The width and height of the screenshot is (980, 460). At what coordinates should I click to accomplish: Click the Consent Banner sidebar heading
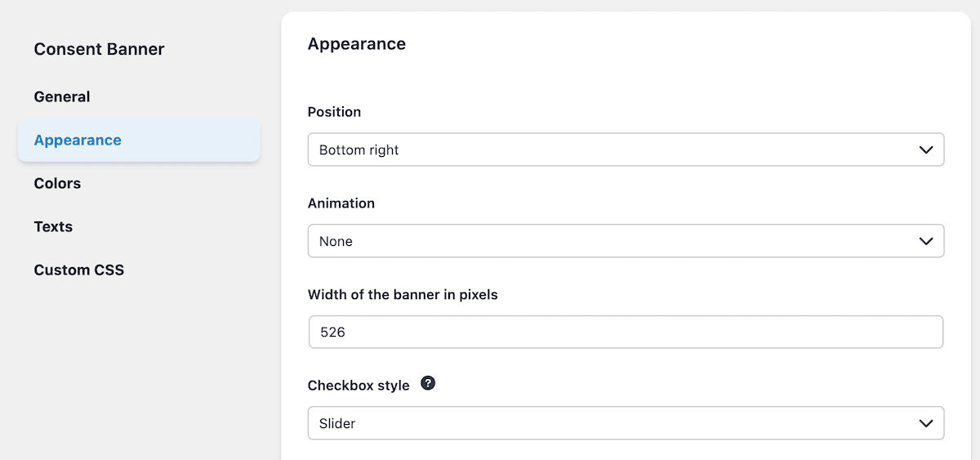click(x=99, y=49)
